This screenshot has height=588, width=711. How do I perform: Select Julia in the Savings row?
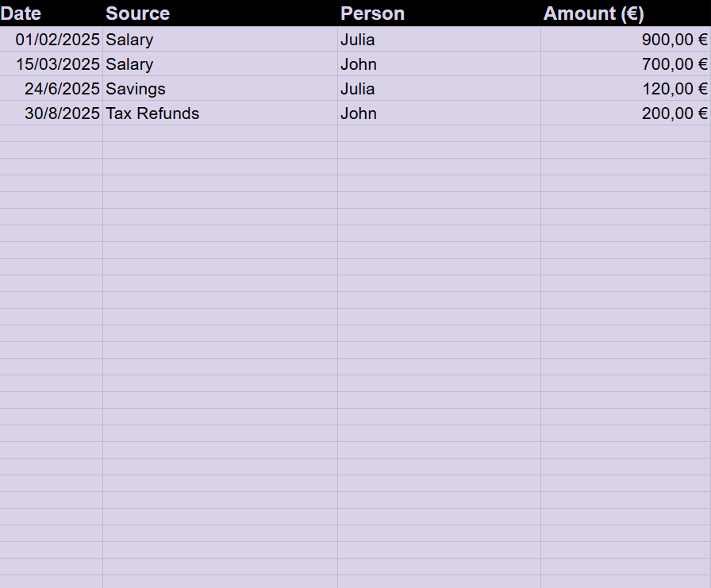[x=358, y=89]
